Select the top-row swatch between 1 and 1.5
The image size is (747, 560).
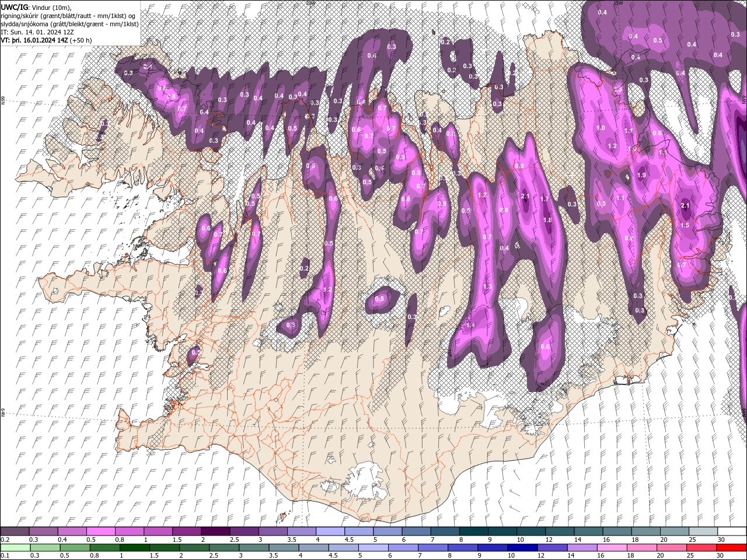(x=158, y=531)
